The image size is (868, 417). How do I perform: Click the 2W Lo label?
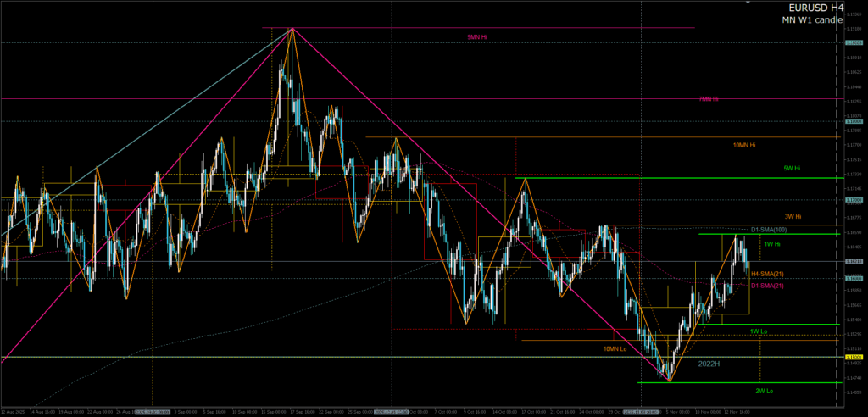(765, 391)
